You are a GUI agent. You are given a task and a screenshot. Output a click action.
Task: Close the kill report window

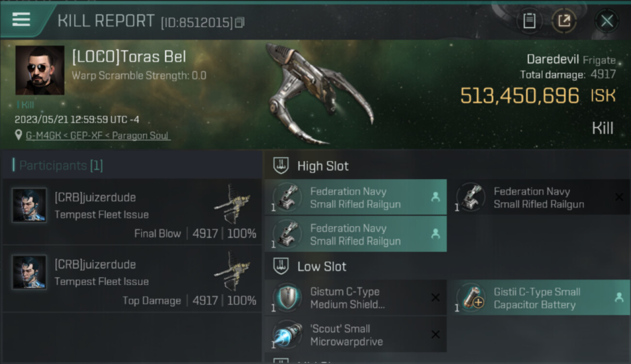(607, 21)
